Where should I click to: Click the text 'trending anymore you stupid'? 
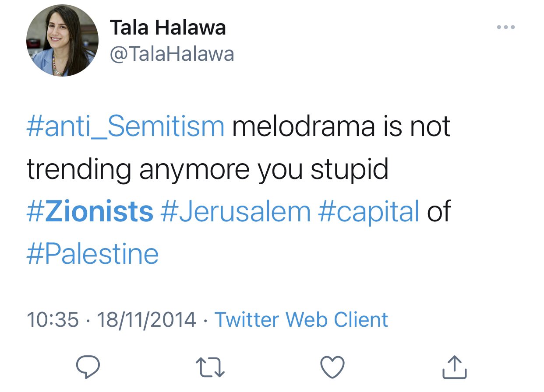[x=208, y=168]
